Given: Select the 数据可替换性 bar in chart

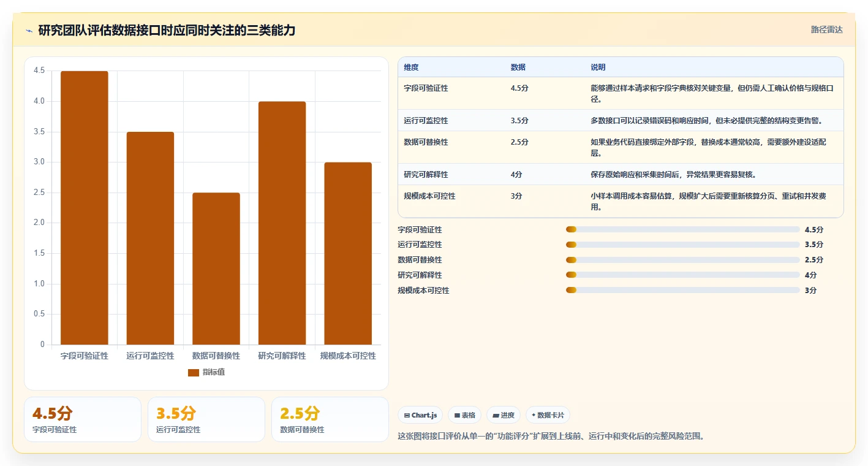Looking at the screenshot, I should pos(216,269).
